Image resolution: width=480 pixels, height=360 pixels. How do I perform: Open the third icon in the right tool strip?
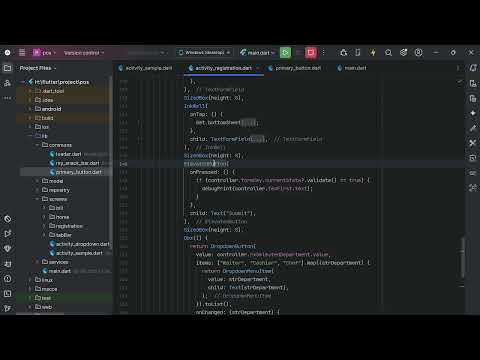coord(473,98)
